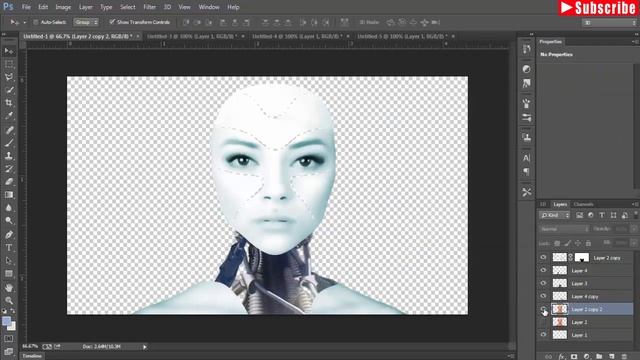This screenshot has height=360, width=640.
Task: Delete layer with trash icon
Action: coord(624,356)
